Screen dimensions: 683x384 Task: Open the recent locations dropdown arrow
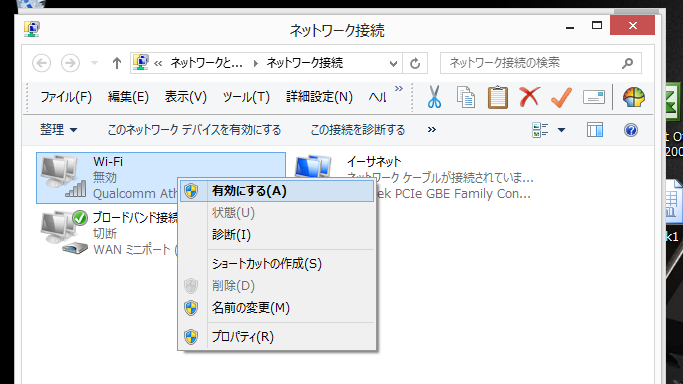[94, 63]
